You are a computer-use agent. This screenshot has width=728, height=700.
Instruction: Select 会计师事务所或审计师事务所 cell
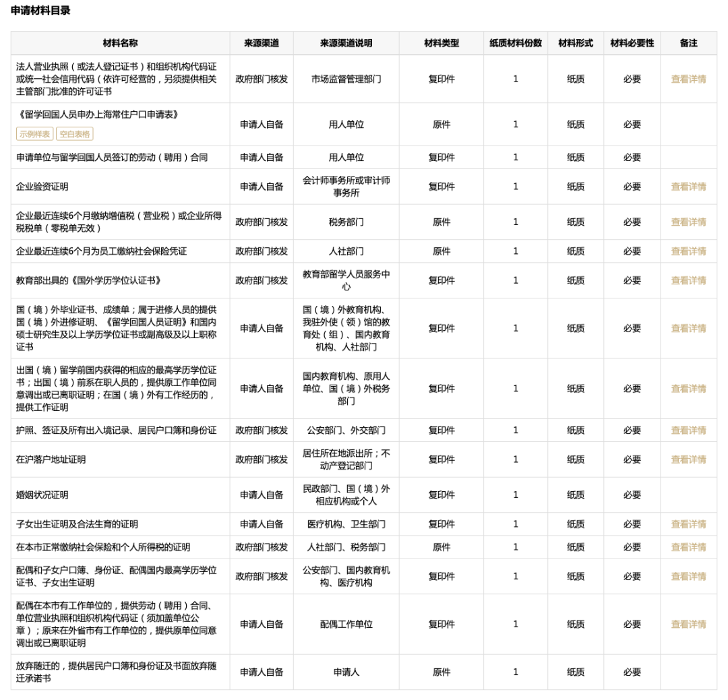coord(346,187)
